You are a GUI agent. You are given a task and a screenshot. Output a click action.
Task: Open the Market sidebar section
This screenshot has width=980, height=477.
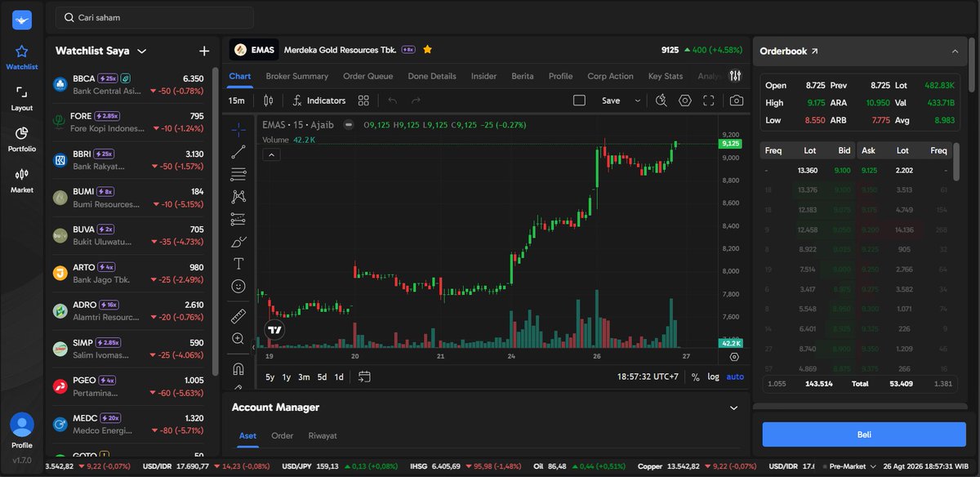pos(22,180)
